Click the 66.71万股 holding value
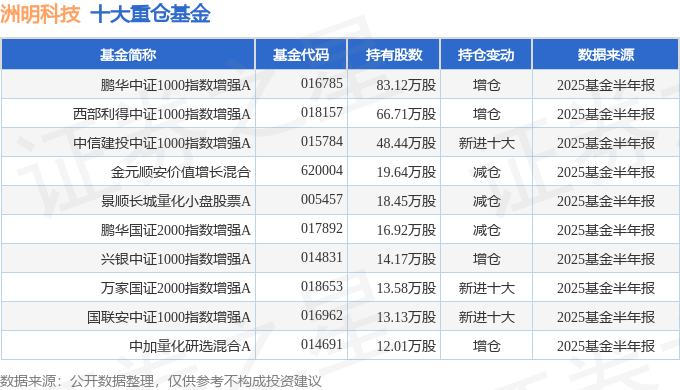This screenshot has height=390, width=680. (406, 114)
